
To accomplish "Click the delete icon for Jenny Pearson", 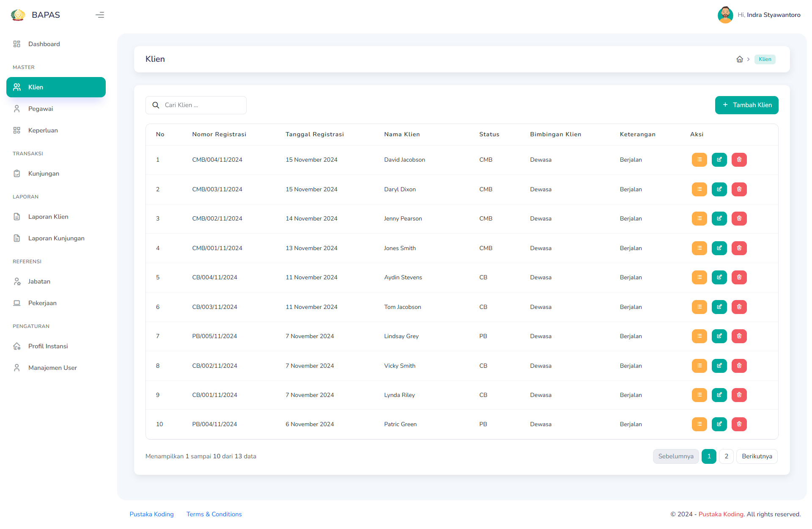I will coord(738,219).
